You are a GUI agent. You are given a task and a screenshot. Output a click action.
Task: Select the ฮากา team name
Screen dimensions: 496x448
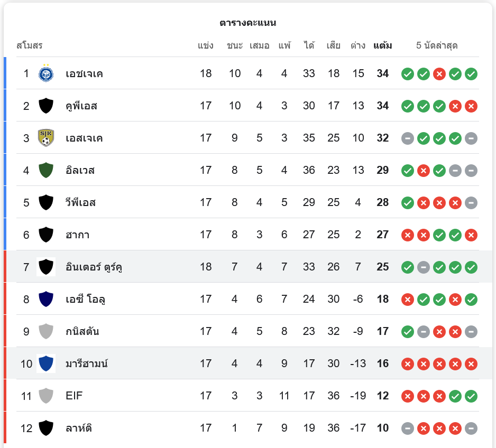78,235
